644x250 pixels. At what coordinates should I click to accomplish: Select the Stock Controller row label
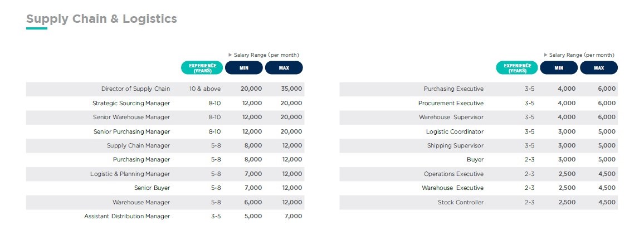coord(460,203)
